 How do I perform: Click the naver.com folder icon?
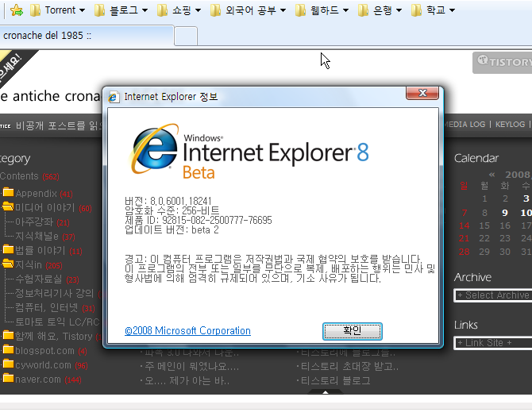click(x=9, y=378)
